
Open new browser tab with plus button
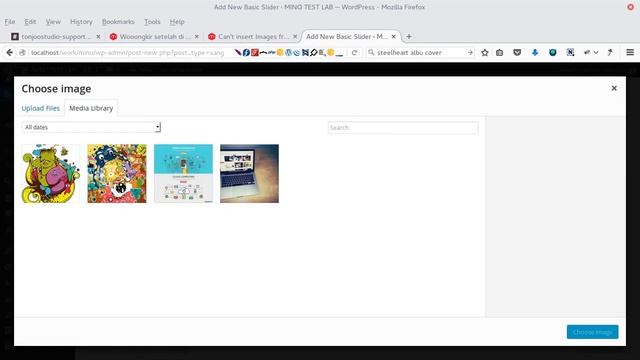pos(409,36)
